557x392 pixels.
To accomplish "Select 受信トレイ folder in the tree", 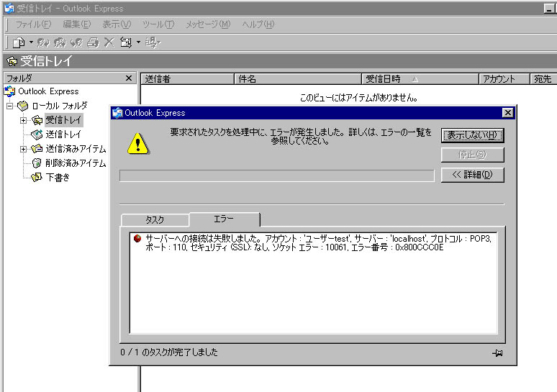I will (x=63, y=120).
